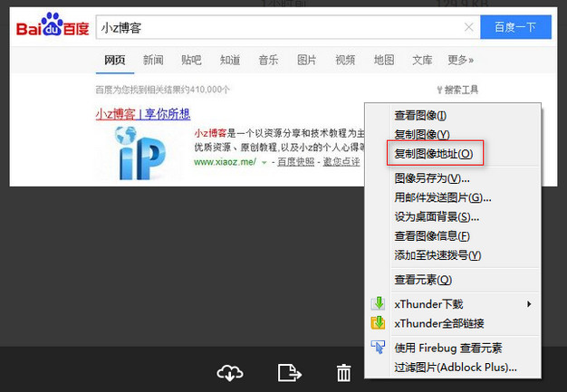The image size is (567, 392).
Task: Expand the xThunder下載 submenu arrow
Action: [x=529, y=303]
